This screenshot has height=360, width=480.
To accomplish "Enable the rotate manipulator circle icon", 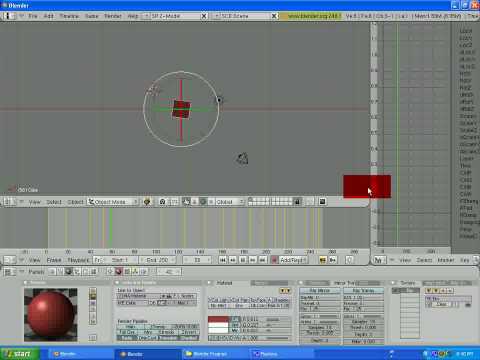I will coord(203,202).
